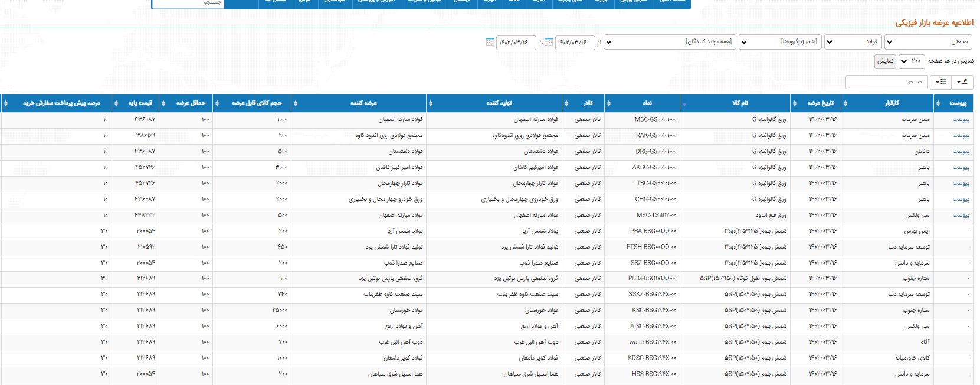Open the column visibility grid icon menu
The height and width of the screenshot is (385, 980).
coord(941,81)
